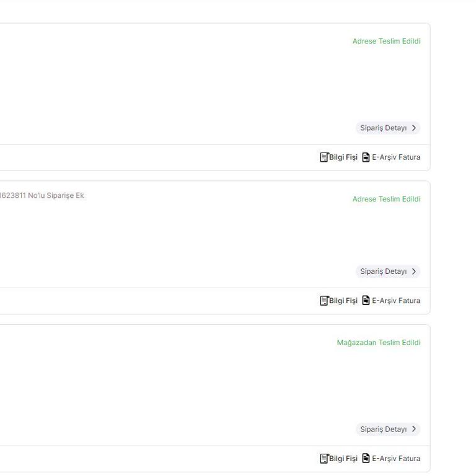476x476 pixels.
Task: Click the E-Arşiv Fatura icon in the Mağazadan Teslim Edildi card
Action: click(366, 459)
